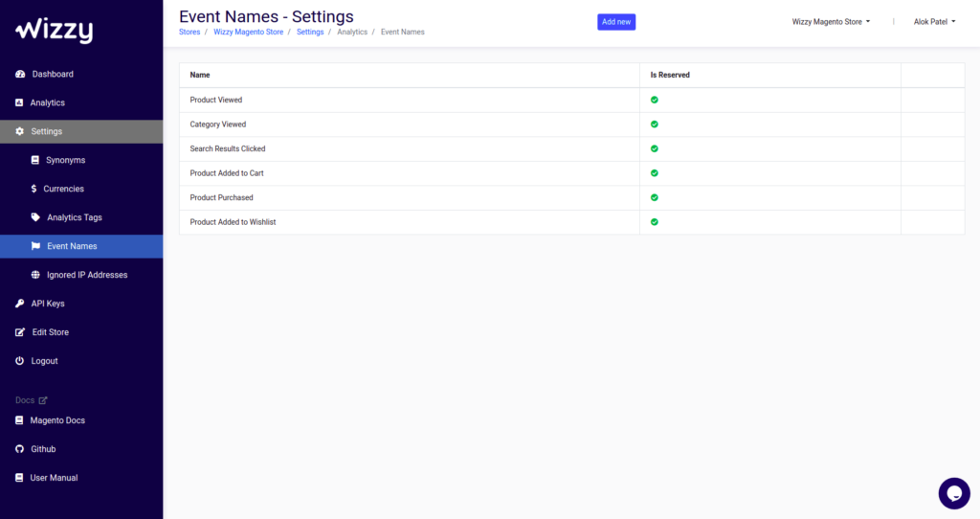This screenshot has width=980, height=519.
Task: Click the Event Names breadcrumb text
Action: pyautogui.click(x=403, y=32)
